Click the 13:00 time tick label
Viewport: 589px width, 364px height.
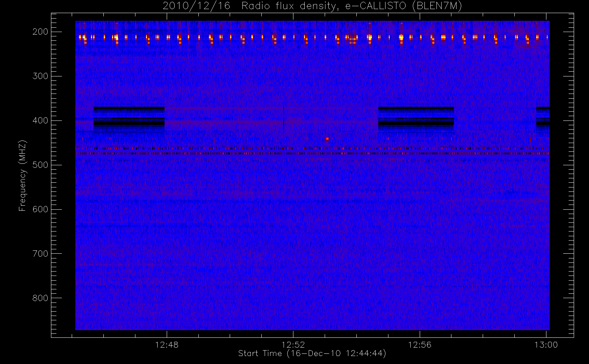tap(546, 345)
